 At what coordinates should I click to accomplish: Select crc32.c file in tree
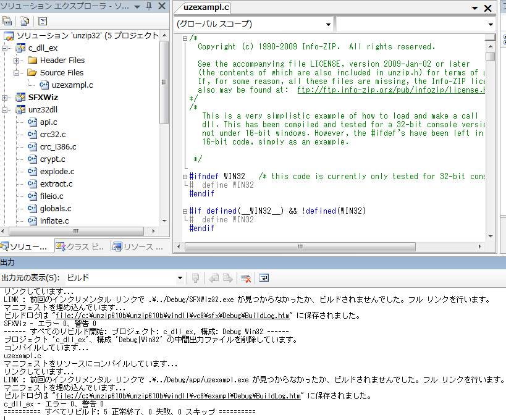[x=53, y=135]
